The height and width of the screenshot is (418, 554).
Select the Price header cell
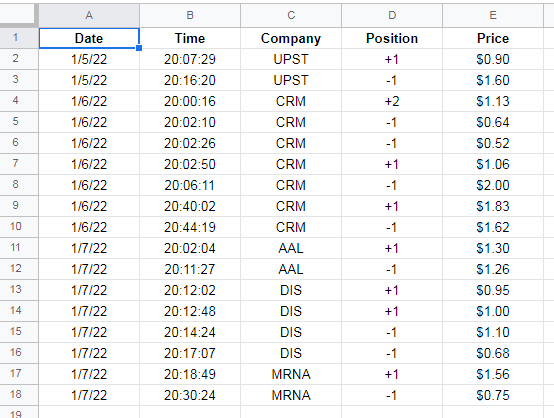coord(493,38)
